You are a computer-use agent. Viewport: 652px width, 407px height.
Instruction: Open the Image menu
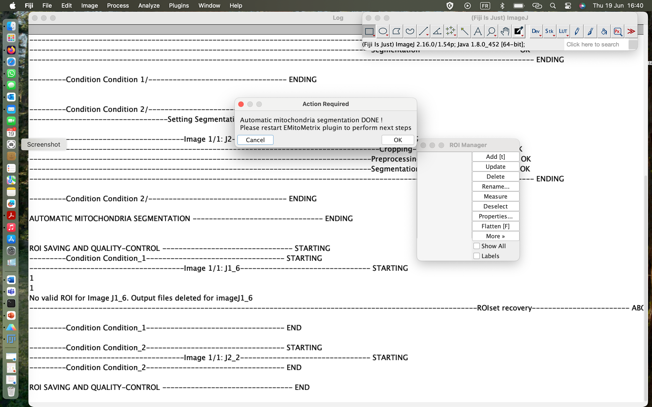click(x=89, y=5)
